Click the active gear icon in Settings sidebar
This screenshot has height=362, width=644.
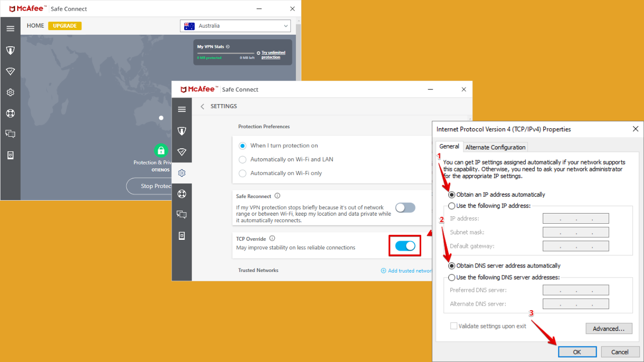point(182,173)
